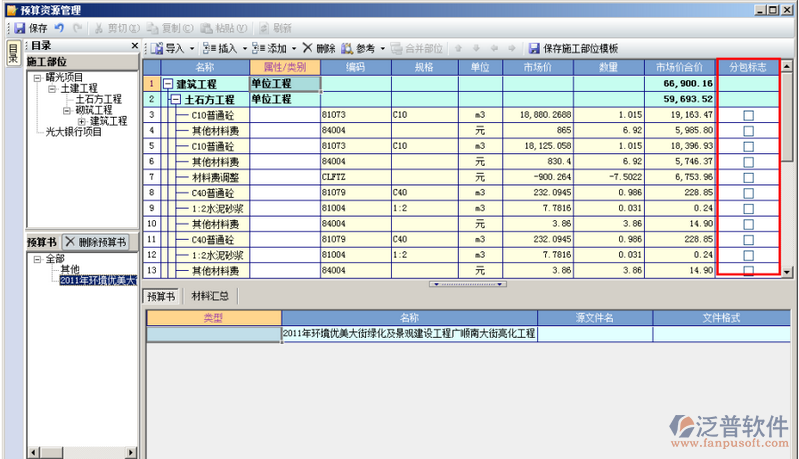This screenshot has width=799, height=459.
Task: Close the 目录 panel with X
Action: click(135, 46)
